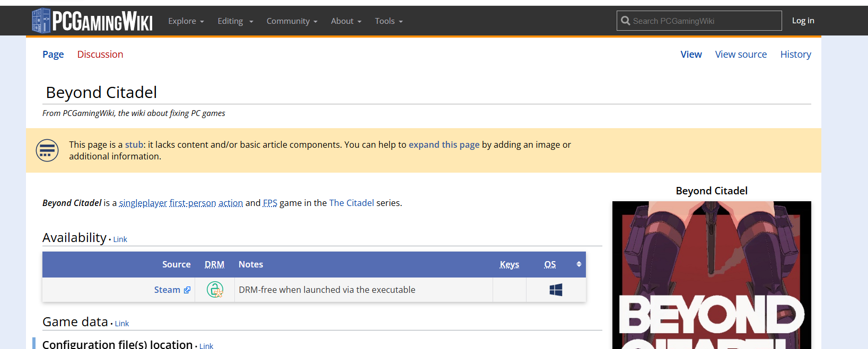This screenshot has height=349, width=868.
Task: Switch to the Page tab
Action: 53,55
